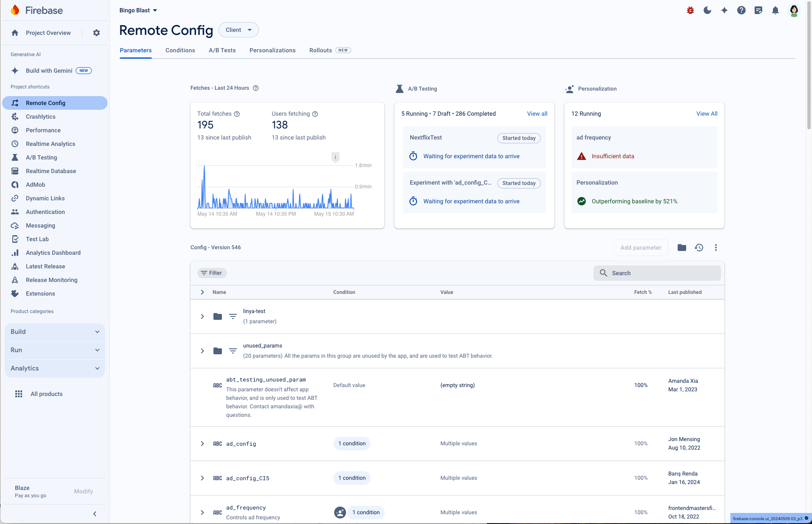
Task: Click into the Search parameters field
Action: 657,273
